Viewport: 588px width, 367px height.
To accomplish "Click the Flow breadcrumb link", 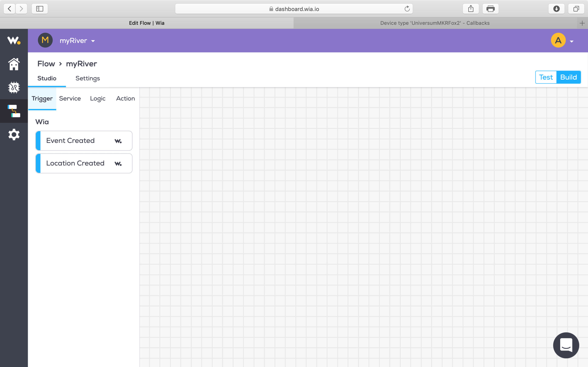I will point(46,64).
